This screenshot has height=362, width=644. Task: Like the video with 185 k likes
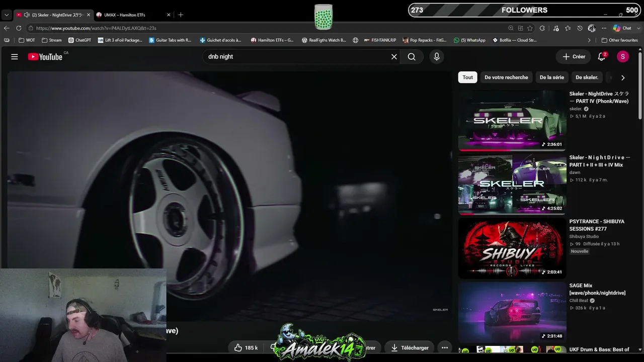click(x=246, y=347)
